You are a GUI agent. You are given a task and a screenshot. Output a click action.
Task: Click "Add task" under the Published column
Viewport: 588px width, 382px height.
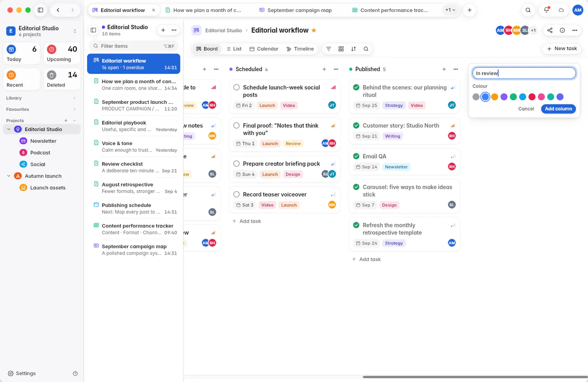tap(367, 259)
